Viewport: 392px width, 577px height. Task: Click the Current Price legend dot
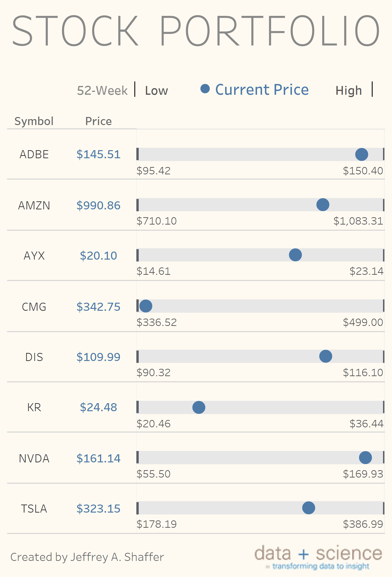click(x=205, y=89)
